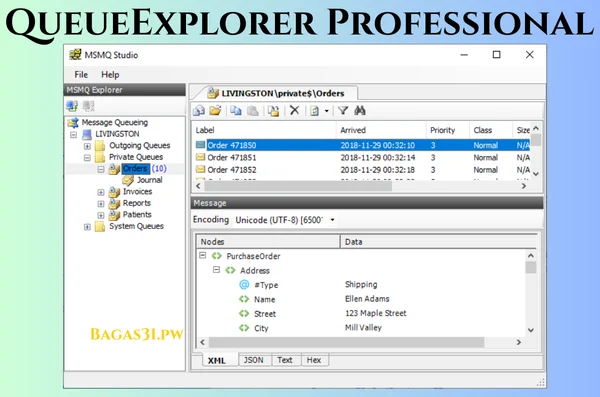Collapse the PurchaseOrder XML node
The image size is (600, 397).
click(202, 255)
